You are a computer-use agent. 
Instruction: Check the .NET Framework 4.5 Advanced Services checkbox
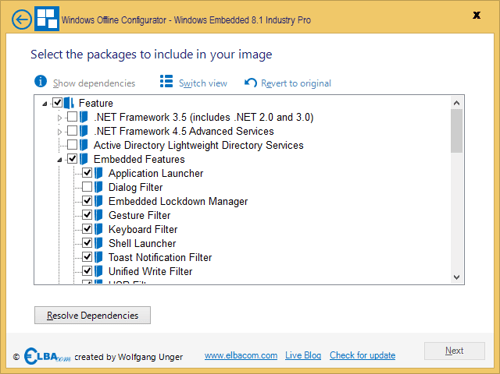[72, 131]
